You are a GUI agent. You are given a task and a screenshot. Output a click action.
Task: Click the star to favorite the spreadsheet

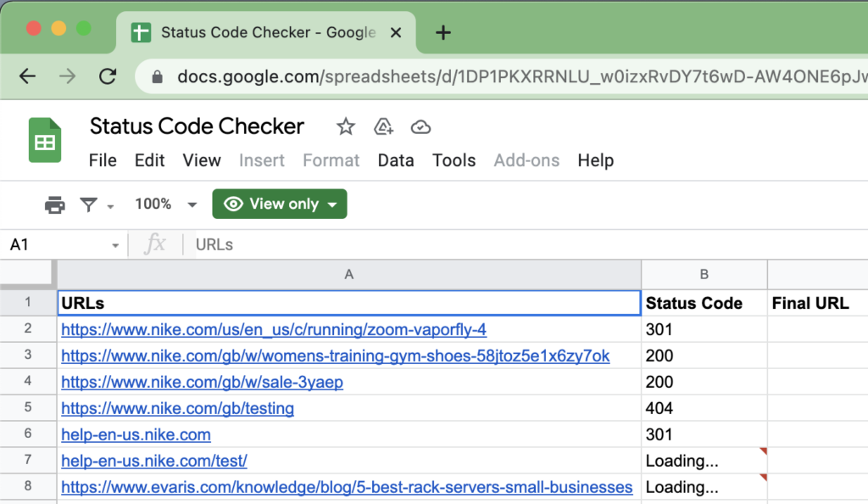tap(345, 126)
